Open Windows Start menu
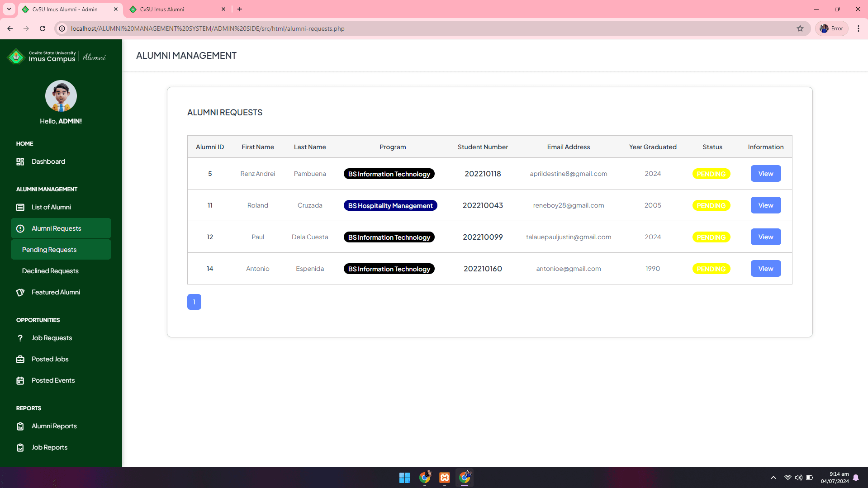The image size is (868, 488). click(404, 478)
